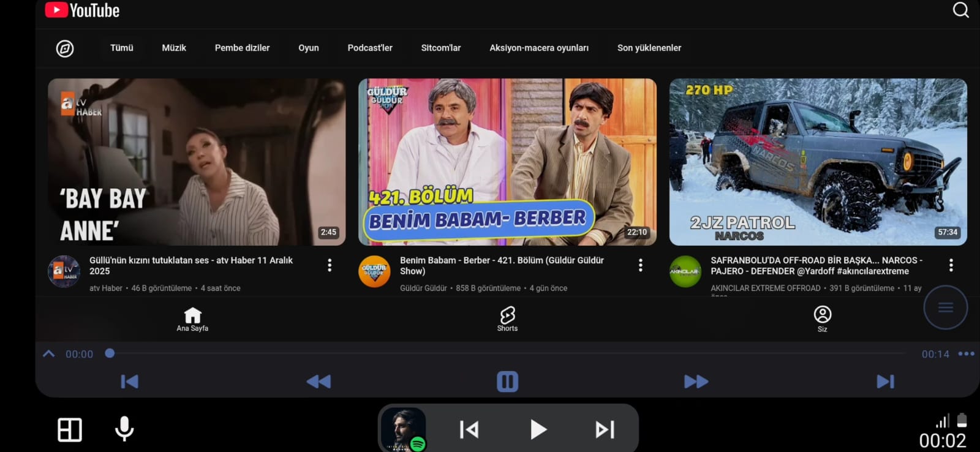The width and height of the screenshot is (980, 452).
Task: Open options menu for SAFRANBOLU'DA OFF-ROAD video
Action: [951, 265]
